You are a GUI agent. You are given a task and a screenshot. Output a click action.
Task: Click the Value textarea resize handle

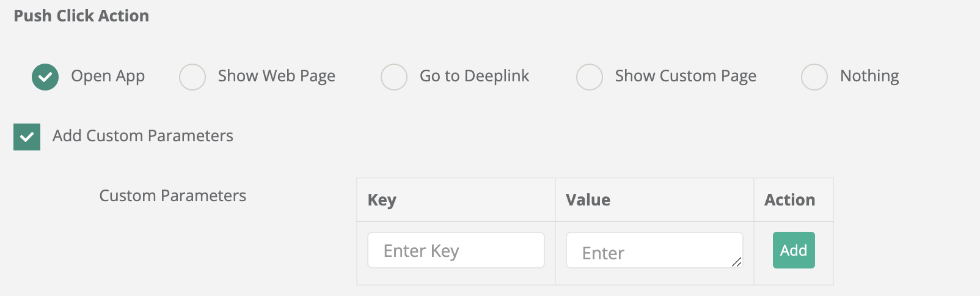737,262
